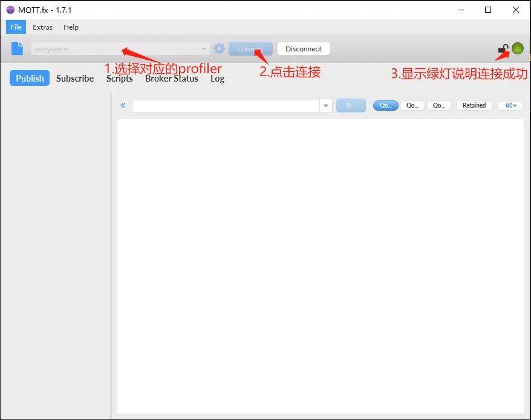
Task: Click the Connect button
Action: point(250,49)
